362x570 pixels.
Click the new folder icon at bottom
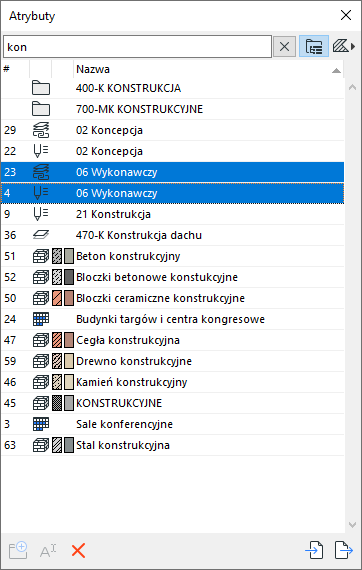click(x=18, y=550)
